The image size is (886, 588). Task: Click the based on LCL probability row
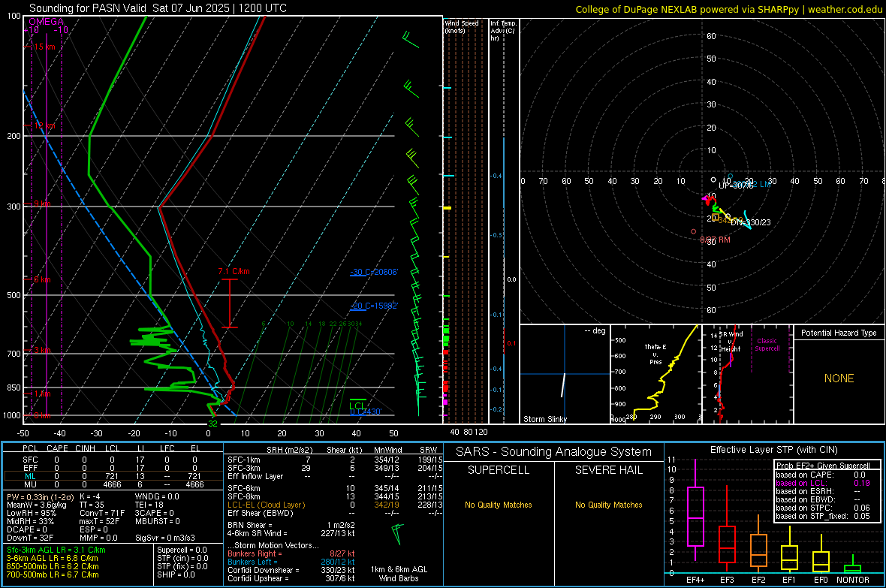[x=823, y=483]
